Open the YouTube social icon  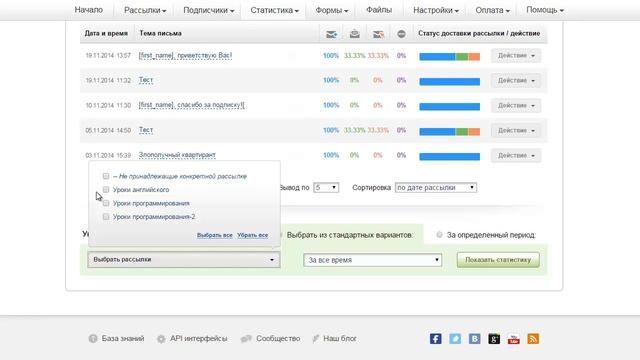pyautogui.click(x=513, y=339)
